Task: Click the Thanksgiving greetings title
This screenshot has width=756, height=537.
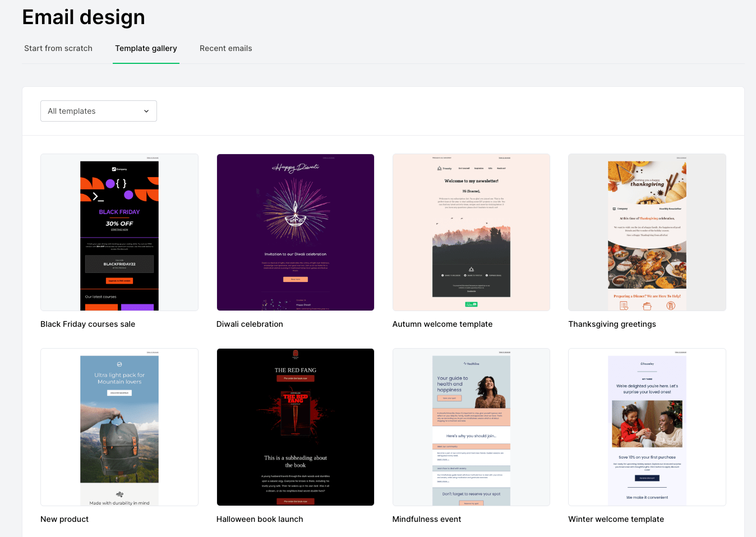Action: (612, 324)
